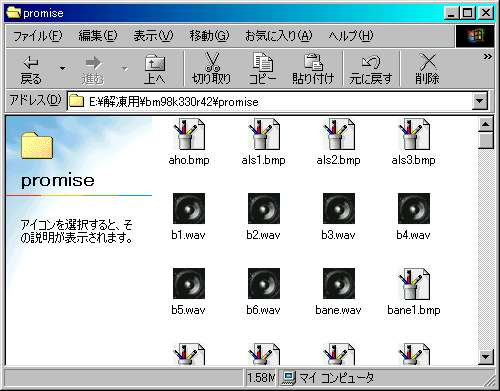500x391 pixels.
Task: Click the Back (戻る) toolbar button
Action: (31, 69)
